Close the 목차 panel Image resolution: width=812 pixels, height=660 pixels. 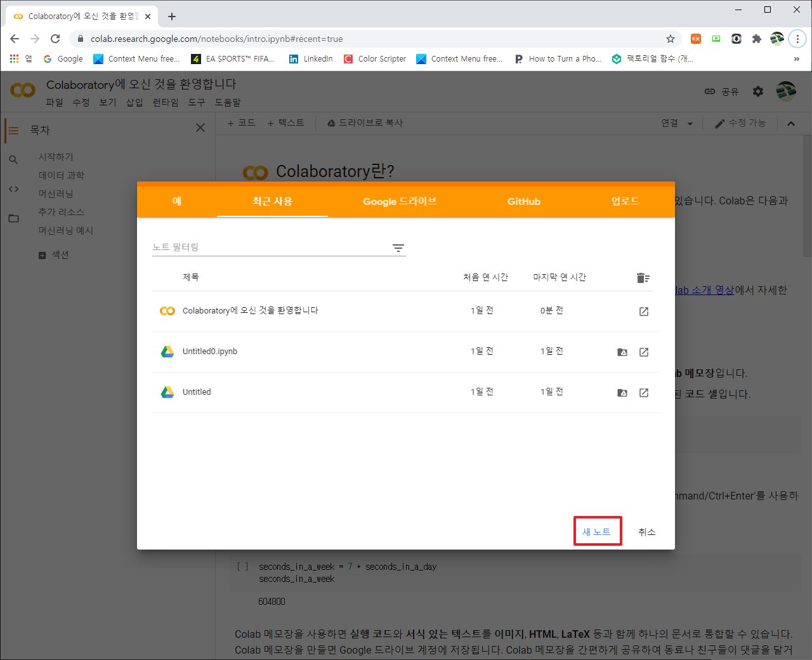200,128
